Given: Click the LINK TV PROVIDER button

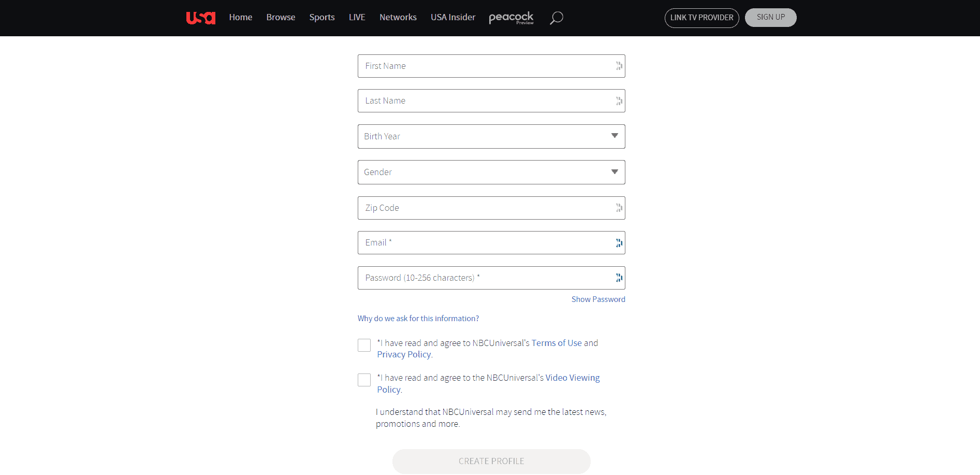Looking at the screenshot, I should coord(701,18).
